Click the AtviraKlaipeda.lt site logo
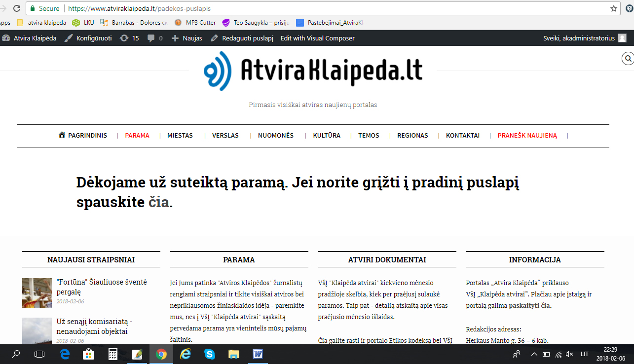The width and height of the screenshot is (634, 364). point(313,71)
